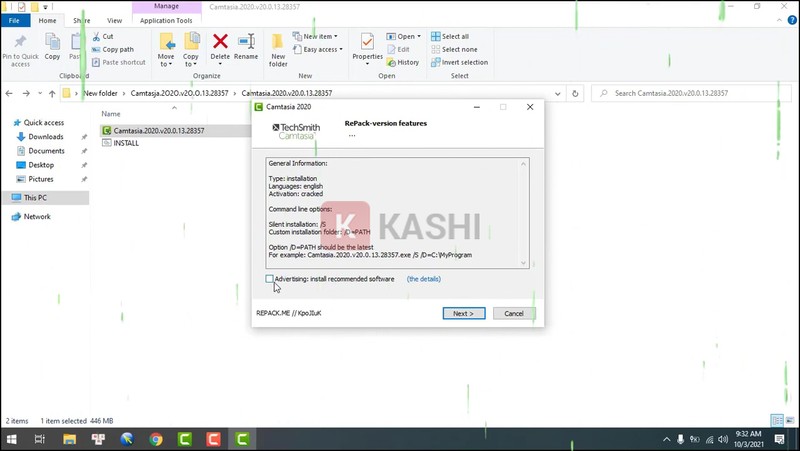The height and width of the screenshot is (451, 800).
Task: Click the Next button in installer
Action: [463, 313]
